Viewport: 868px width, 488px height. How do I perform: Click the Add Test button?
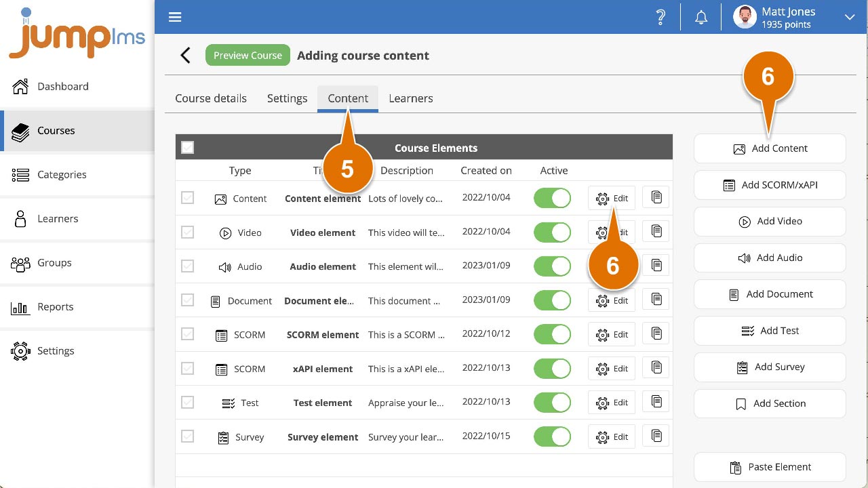tap(770, 331)
